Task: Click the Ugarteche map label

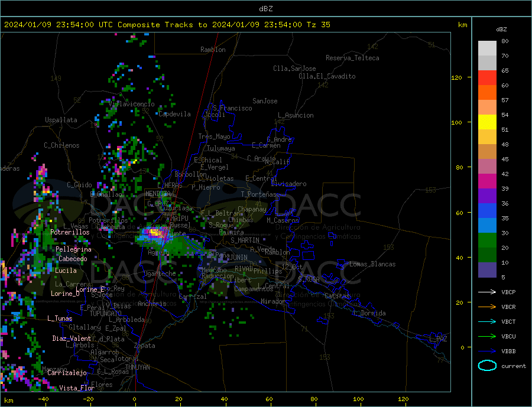Action: [x=160, y=273]
